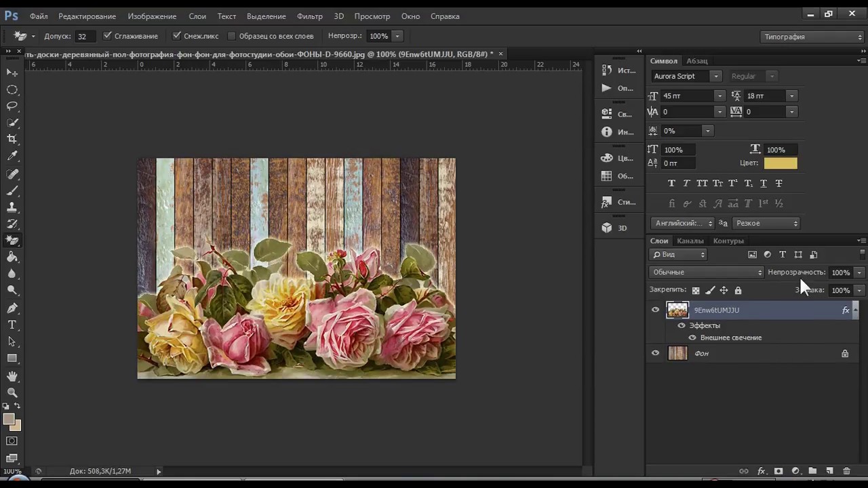Uncheck the Сглаживание checkbox

107,36
